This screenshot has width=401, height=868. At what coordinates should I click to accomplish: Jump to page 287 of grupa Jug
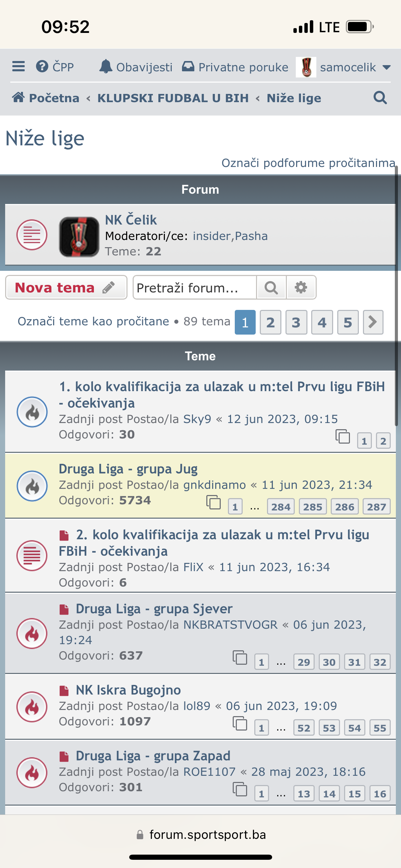point(376,507)
